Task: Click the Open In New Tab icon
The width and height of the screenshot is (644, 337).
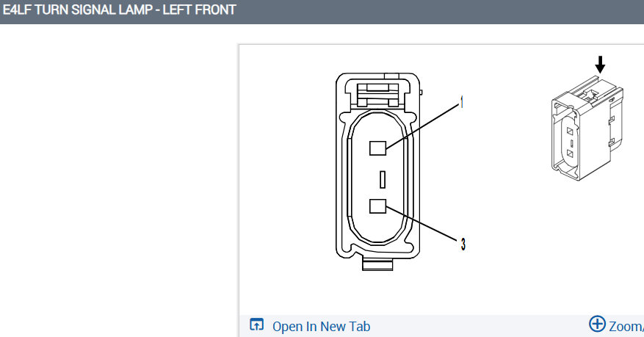Action: [x=256, y=325]
